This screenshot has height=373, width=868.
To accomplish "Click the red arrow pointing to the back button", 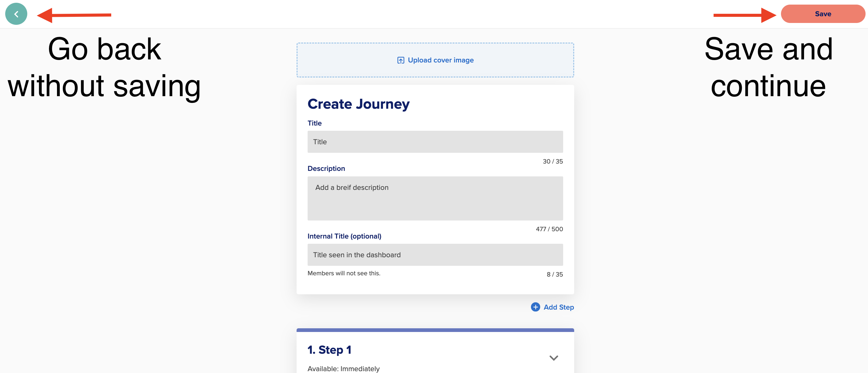I will coord(74,15).
